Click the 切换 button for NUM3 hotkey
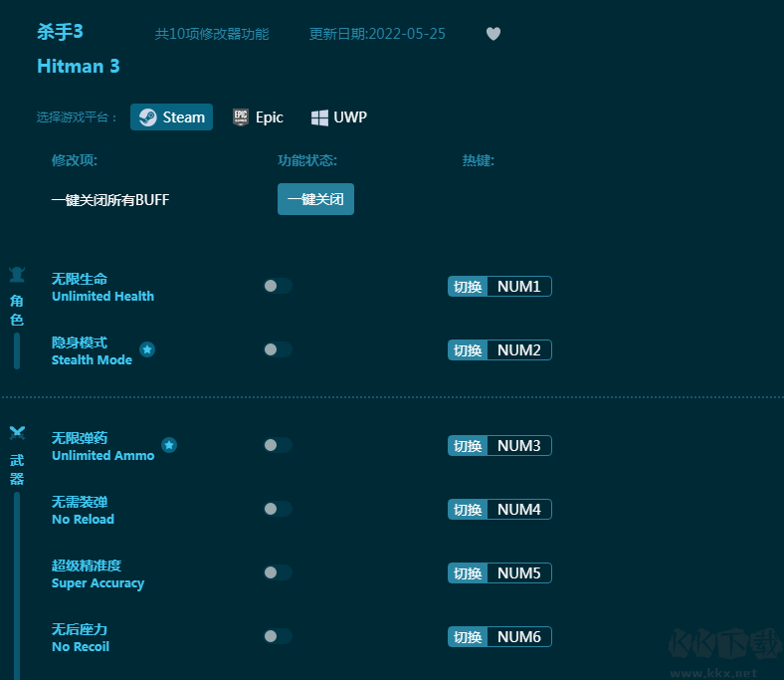 pyautogui.click(x=468, y=446)
